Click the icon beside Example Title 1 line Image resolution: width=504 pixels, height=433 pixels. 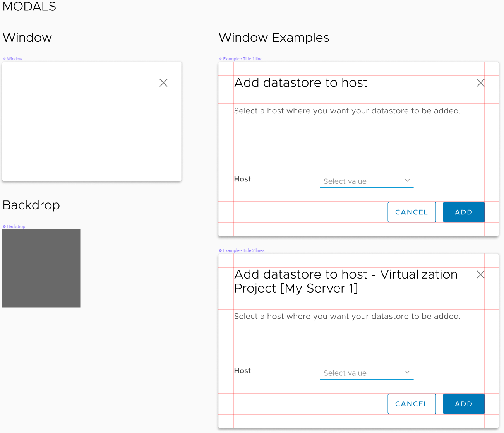(x=220, y=59)
